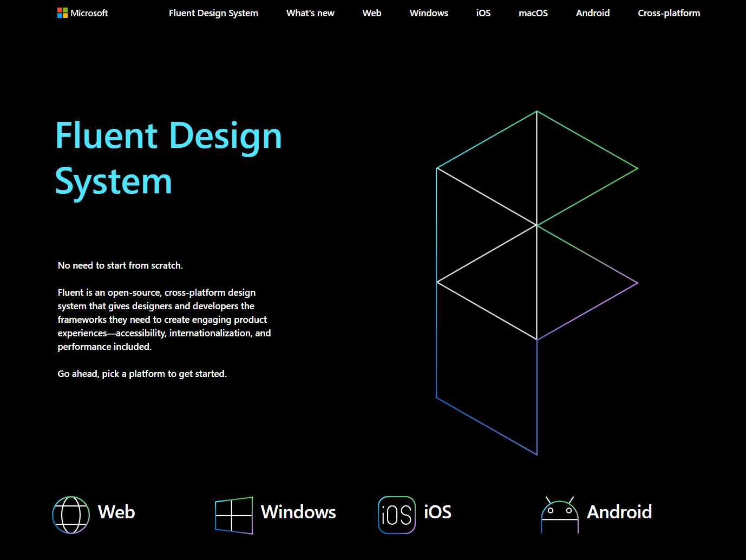Open What's new in navigation bar
The height and width of the screenshot is (560, 746).
coord(310,13)
